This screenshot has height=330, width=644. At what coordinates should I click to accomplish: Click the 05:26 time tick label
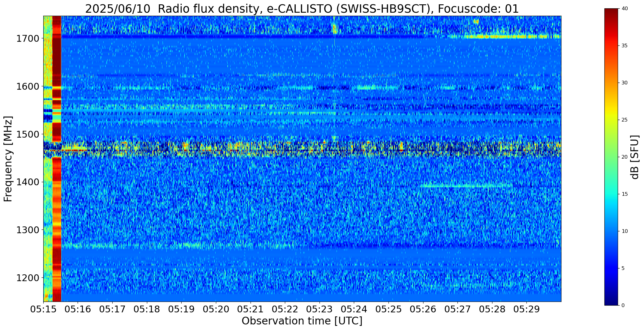coord(423,309)
